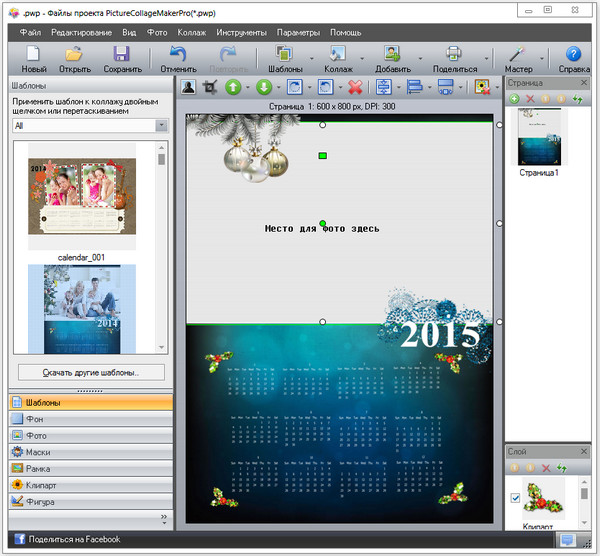600x556 pixels.
Task: Toggle the Клипарт layer checkbox
Action: click(x=515, y=498)
